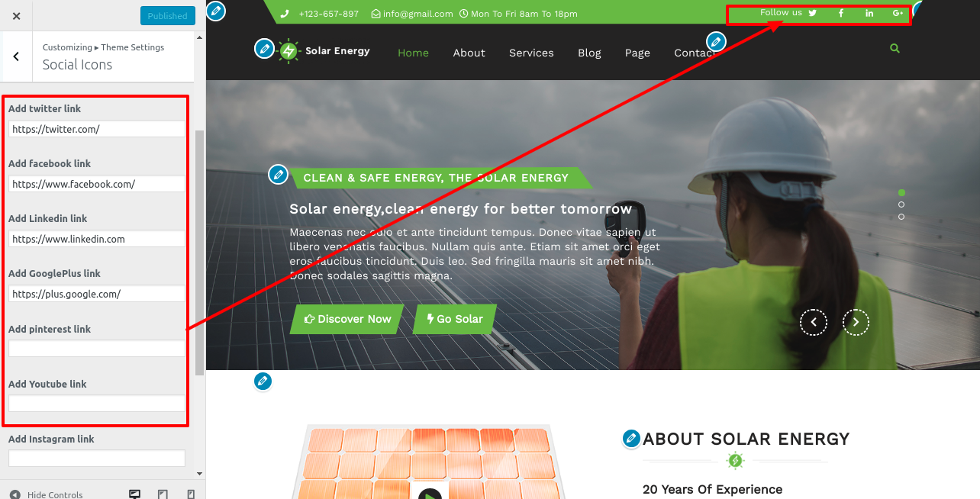Open the Services menu item

tap(531, 53)
